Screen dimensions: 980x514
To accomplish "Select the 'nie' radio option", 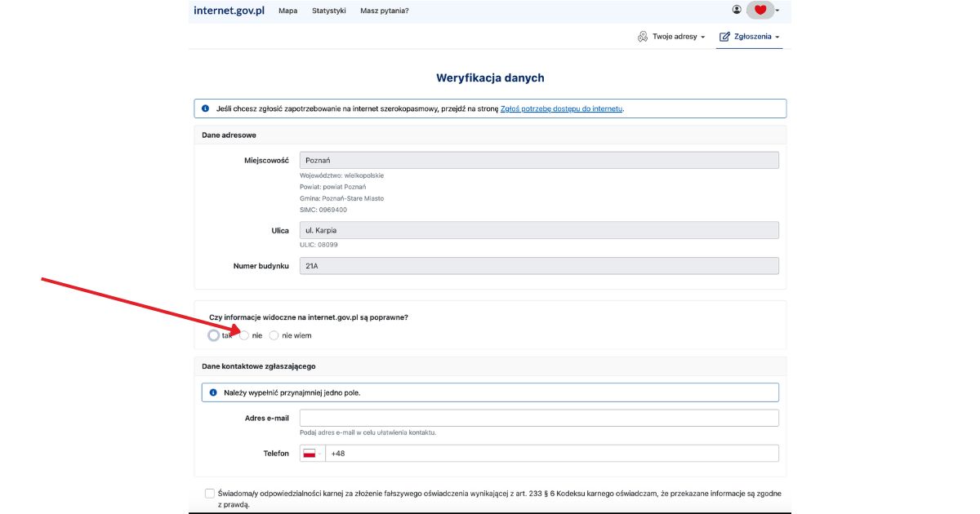I will 244,335.
